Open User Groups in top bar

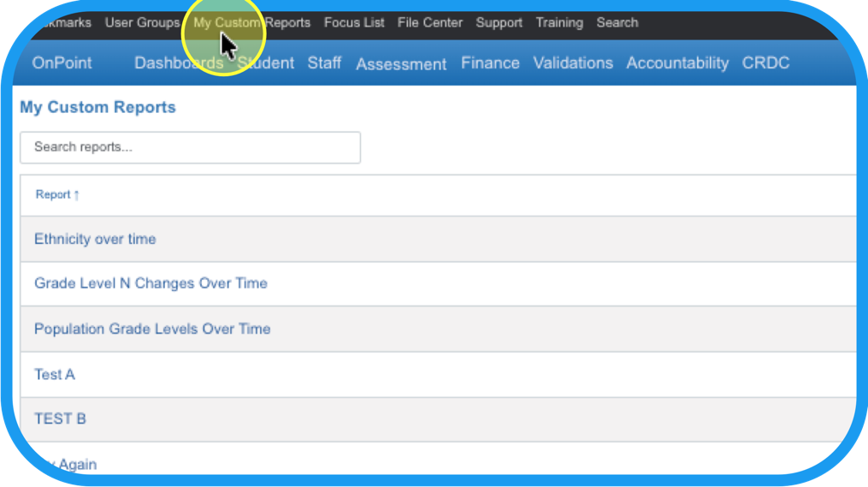click(142, 23)
